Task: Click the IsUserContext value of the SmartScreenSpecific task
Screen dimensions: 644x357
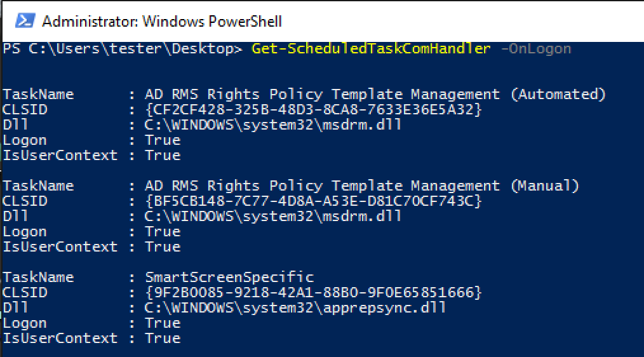Action: coord(162,338)
